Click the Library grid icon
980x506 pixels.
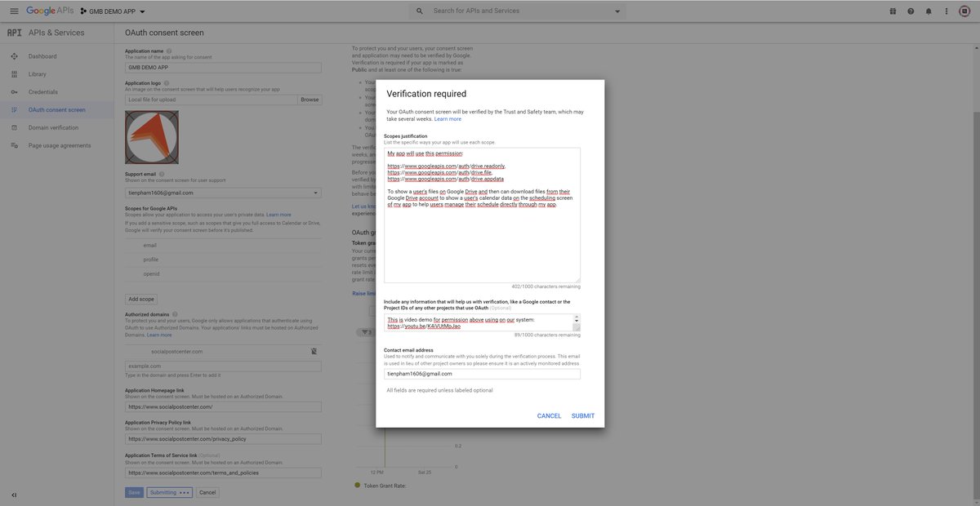click(x=14, y=74)
